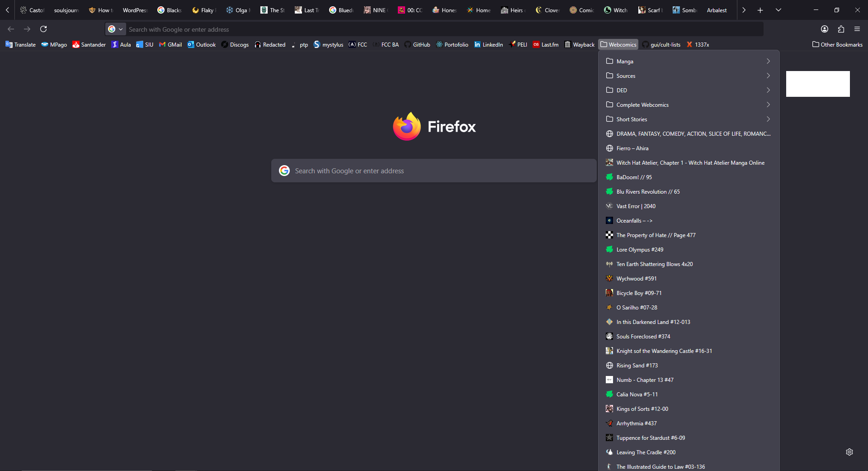Click the address bar field

tap(434, 29)
